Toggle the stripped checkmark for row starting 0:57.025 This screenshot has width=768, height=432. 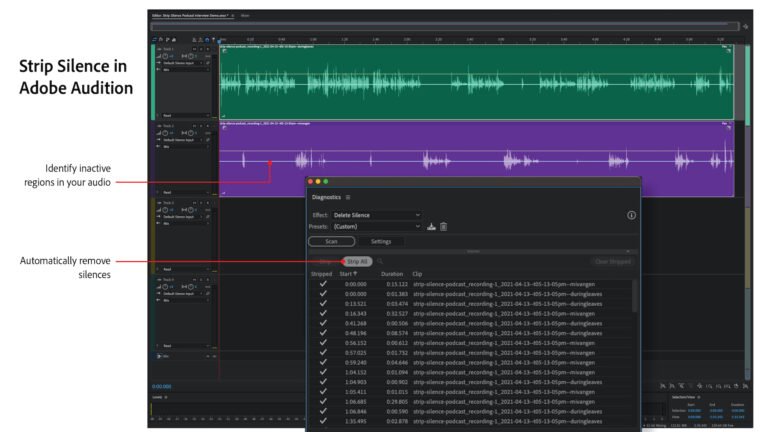point(323,353)
